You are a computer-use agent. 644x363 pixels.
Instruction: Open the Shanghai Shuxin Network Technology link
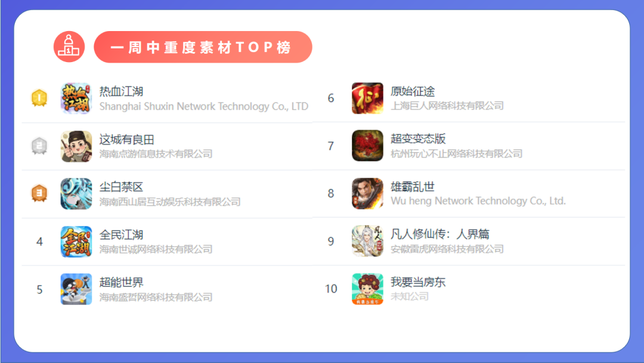204,106
